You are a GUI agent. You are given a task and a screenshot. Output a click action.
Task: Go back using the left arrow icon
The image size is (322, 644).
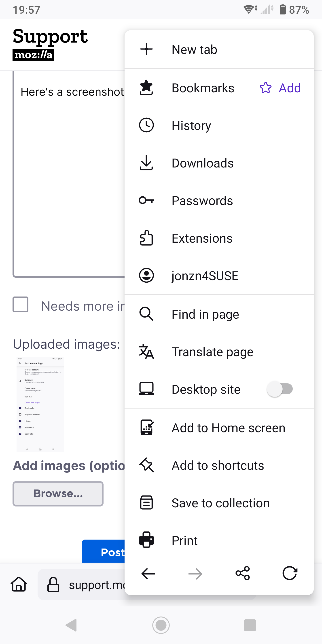148,574
